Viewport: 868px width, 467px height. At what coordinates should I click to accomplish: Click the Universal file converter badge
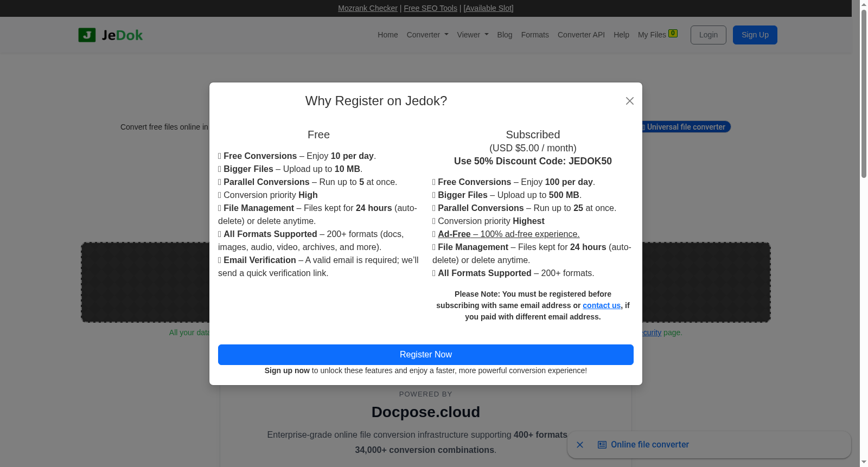[x=686, y=127]
